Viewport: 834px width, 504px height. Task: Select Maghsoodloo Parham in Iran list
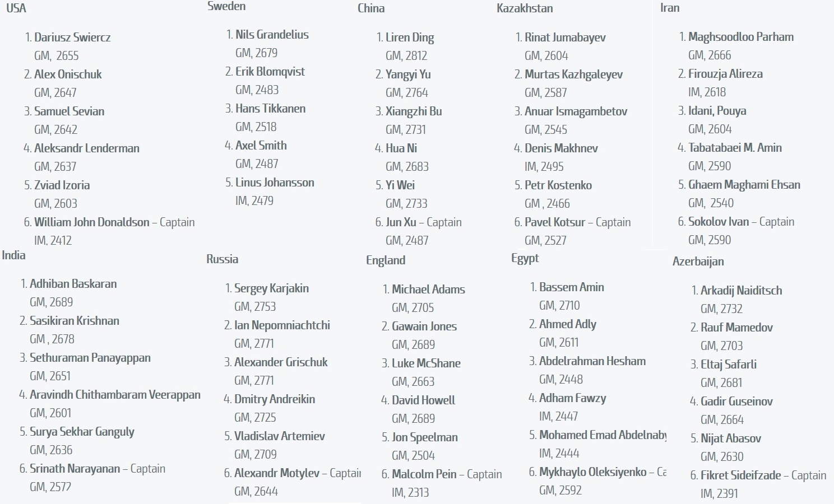click(741, 37)
